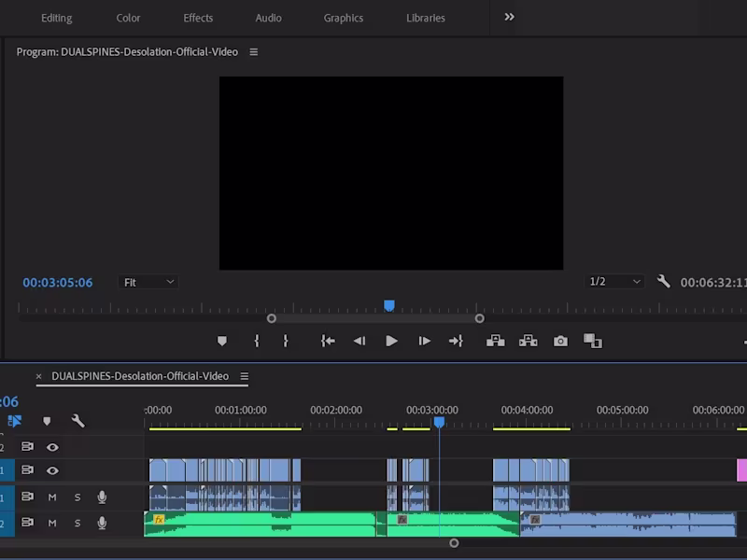Open Timeline Display Settings with the wrench icon

point(80,421)
